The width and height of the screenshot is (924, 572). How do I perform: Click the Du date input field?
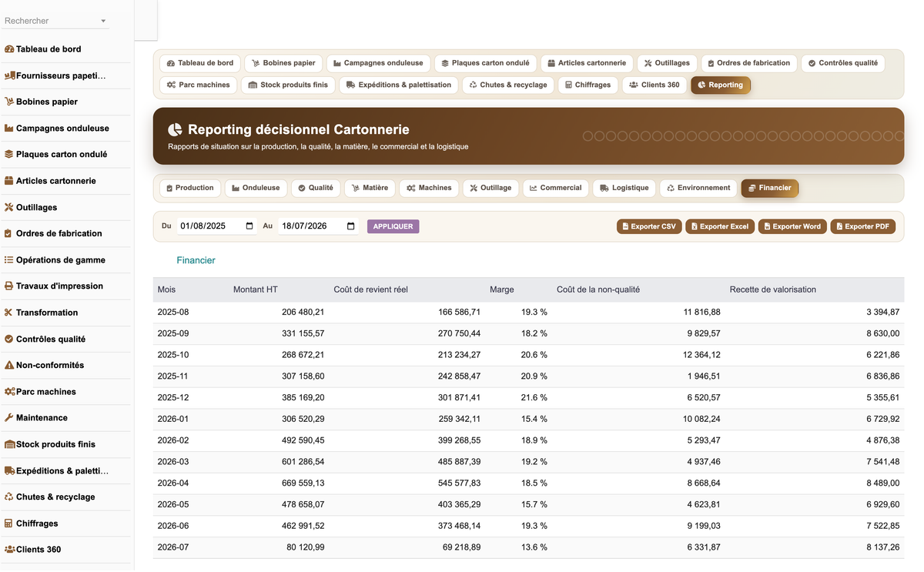(x=216, y=226)
